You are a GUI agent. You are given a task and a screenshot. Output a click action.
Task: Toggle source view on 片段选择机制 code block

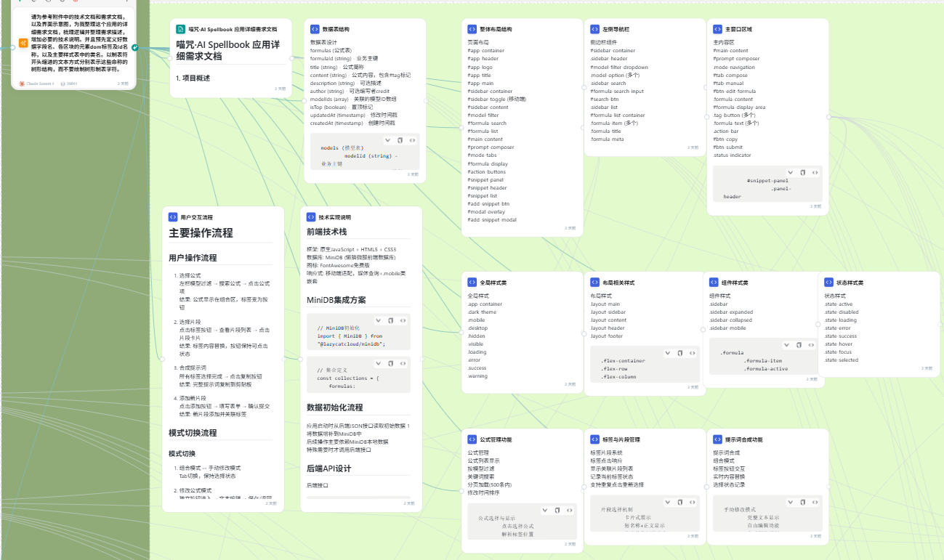coord(693,503)
